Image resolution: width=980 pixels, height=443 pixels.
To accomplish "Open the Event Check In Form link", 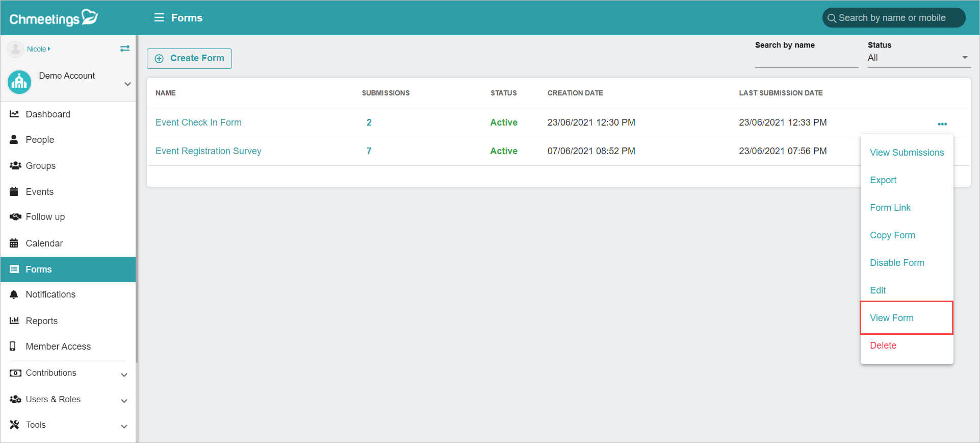I will coord(198,122).
